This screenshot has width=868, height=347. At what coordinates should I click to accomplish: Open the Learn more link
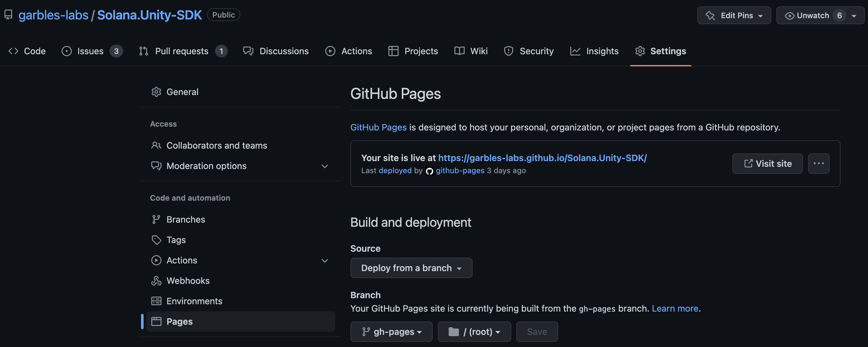[x=675, y=308]
